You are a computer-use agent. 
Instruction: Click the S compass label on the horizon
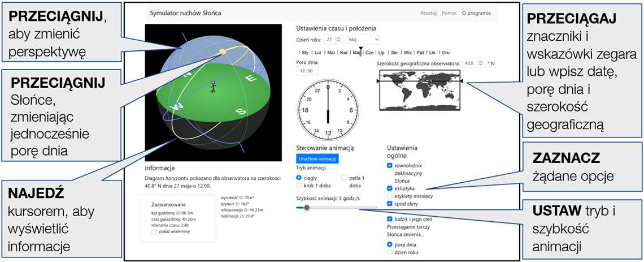pyautogui.click(x=242, y=111)
